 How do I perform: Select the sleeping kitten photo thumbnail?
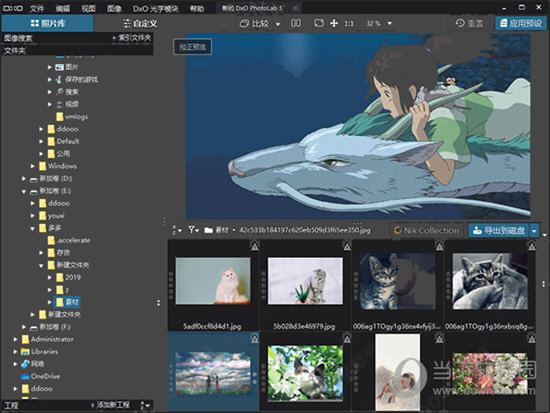point(490,281)
